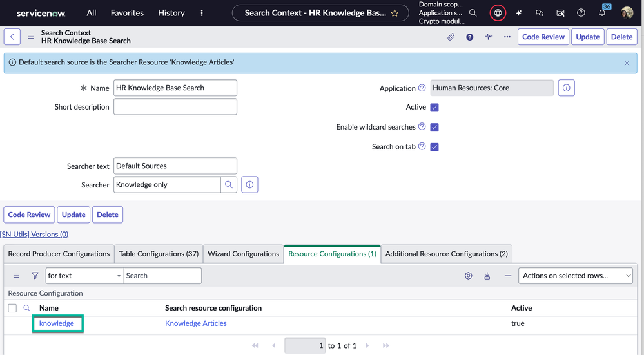Open the header help icon
The image size is (644, 355).
581,13
